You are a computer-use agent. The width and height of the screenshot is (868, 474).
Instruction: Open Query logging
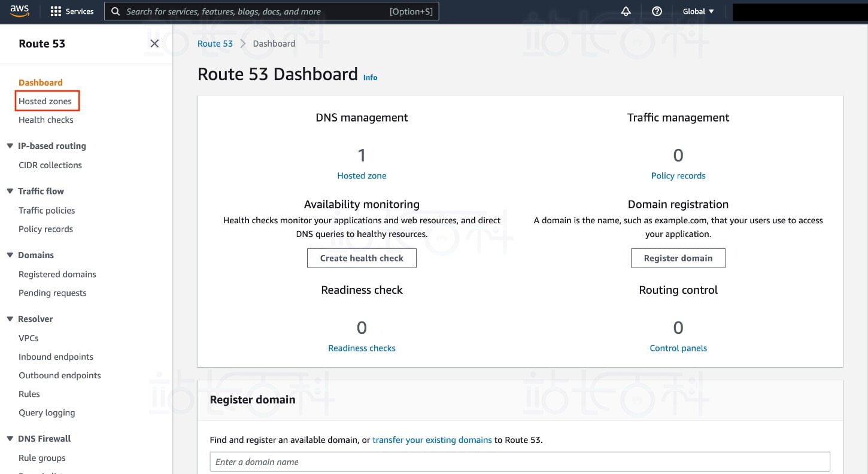pyautogui.click(x=47, y=413)
